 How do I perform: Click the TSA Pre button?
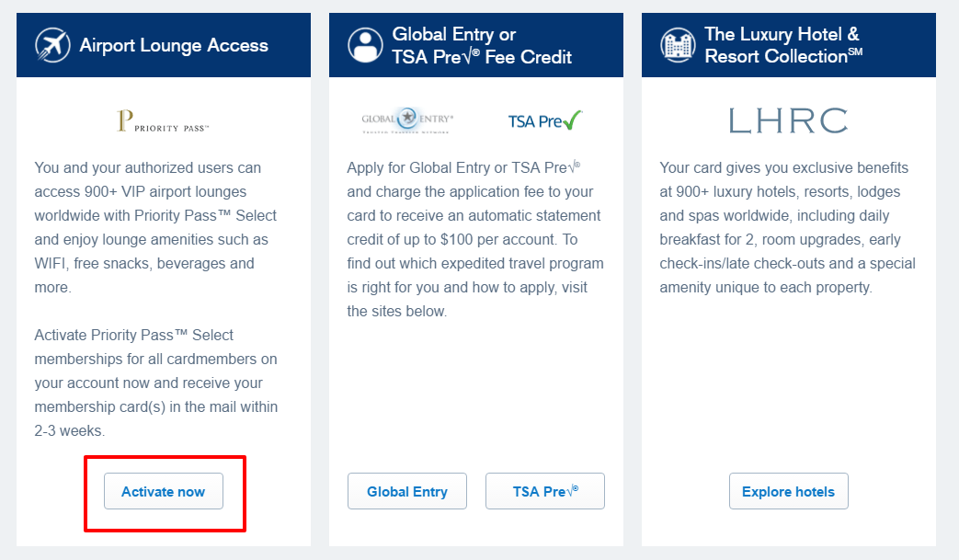(x=544, y=491)
